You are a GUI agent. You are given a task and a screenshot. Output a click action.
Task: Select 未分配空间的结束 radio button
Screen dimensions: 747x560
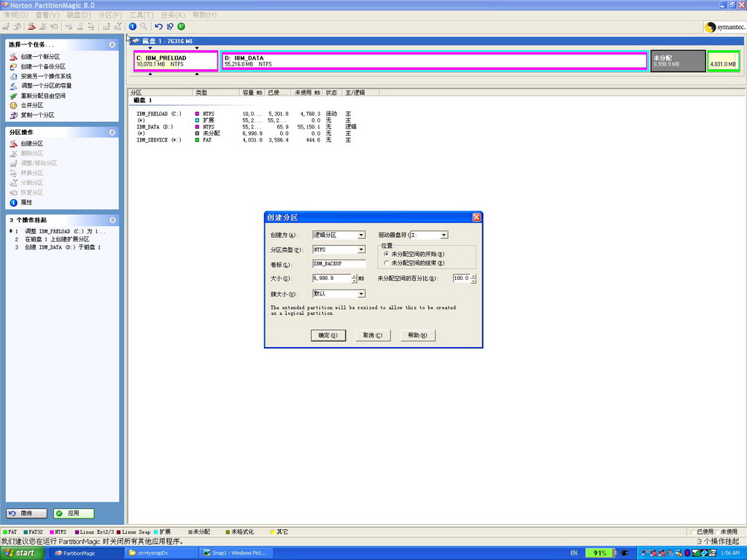coord(387,263)
